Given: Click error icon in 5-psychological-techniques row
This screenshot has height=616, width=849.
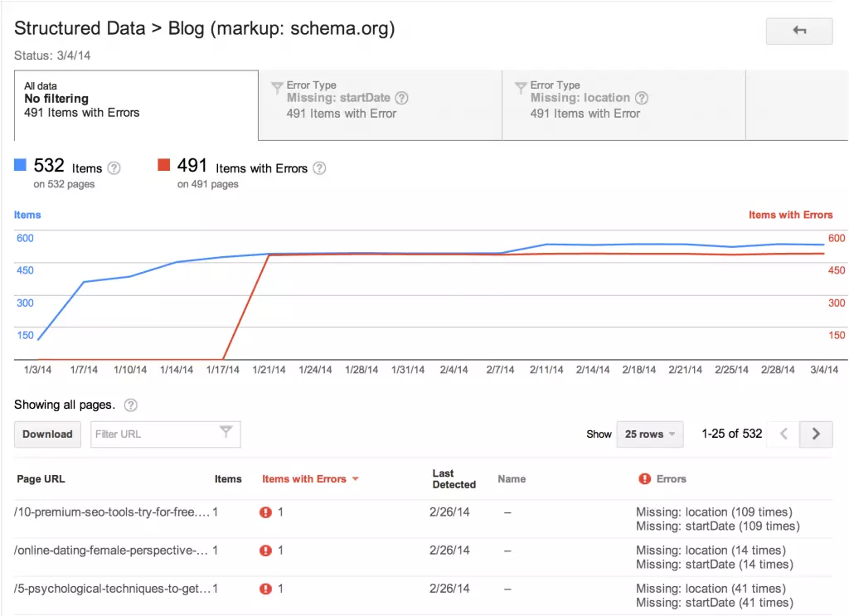Looking at the screenshot, I should (265, 589).
